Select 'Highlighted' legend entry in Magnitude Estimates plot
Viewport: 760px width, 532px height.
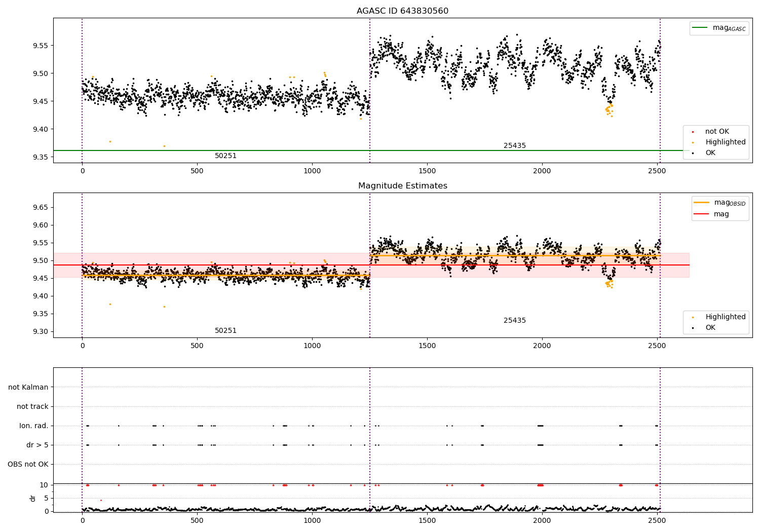pyautogui.click(x=725, y=317)
